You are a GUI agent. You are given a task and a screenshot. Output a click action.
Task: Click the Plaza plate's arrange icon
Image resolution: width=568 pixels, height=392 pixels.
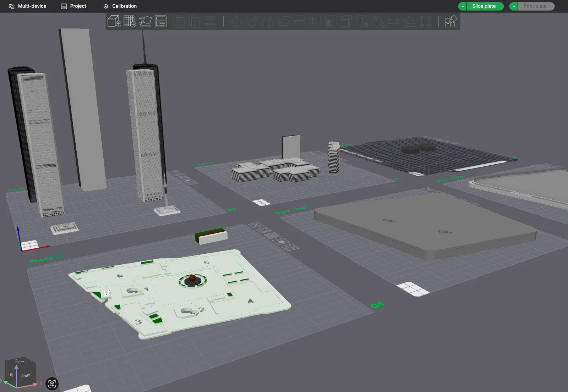[272, 236]
